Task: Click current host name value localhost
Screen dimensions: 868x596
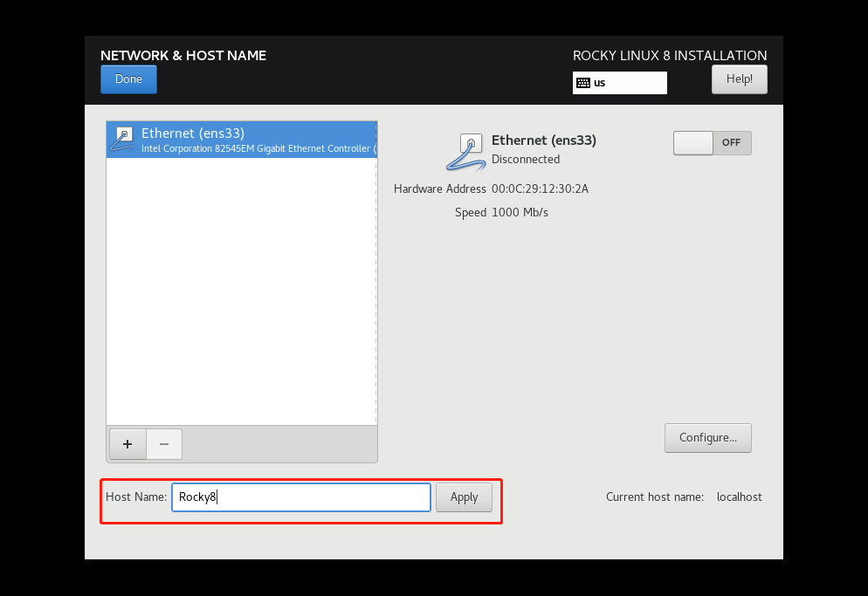Action: (739, 497)
